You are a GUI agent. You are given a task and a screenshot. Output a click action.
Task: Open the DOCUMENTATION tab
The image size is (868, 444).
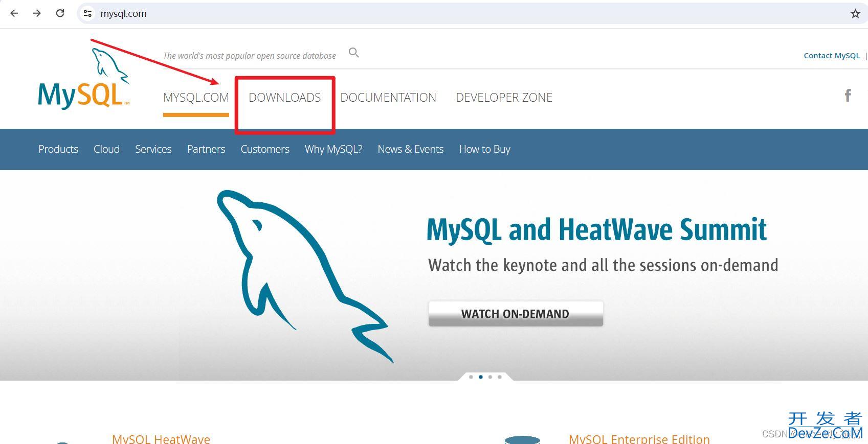tap(388, 98)
